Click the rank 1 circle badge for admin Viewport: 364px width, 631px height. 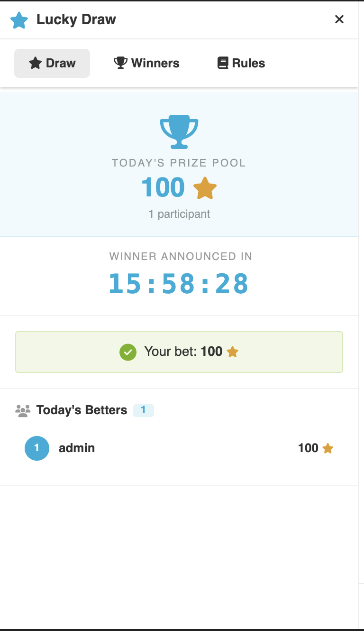click(37, 448)
